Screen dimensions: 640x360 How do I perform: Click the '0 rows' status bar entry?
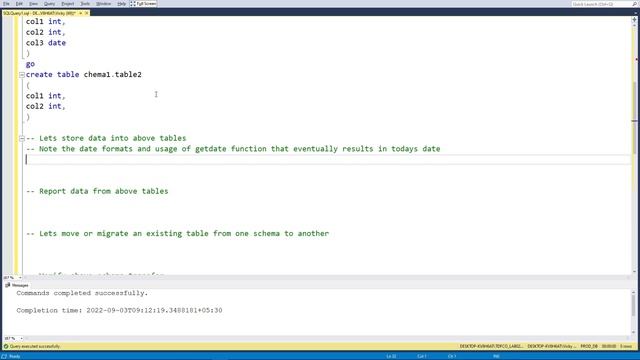point(626,346)
